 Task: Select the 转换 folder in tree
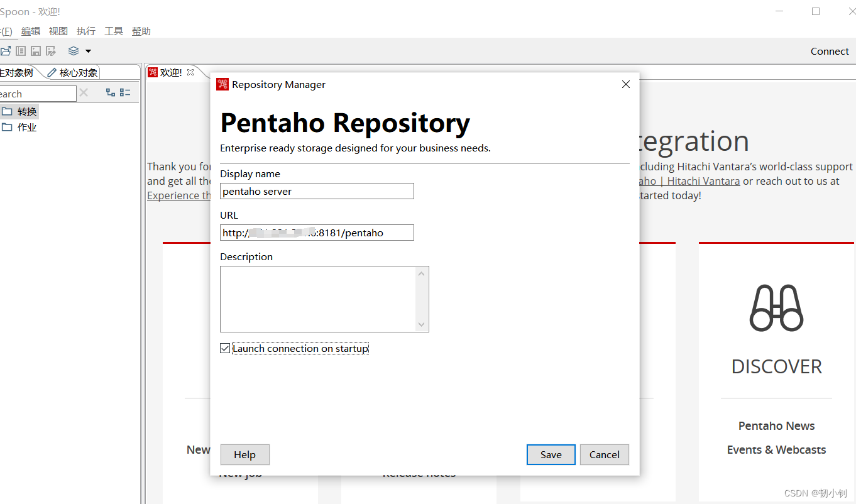pyautogui.click(x=19, y=111)
